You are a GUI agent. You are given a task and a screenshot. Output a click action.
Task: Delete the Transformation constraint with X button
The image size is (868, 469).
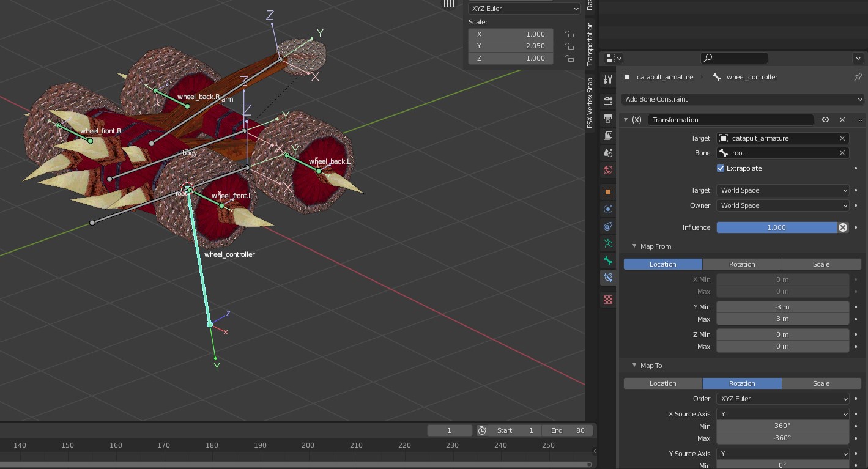point(842,120)
